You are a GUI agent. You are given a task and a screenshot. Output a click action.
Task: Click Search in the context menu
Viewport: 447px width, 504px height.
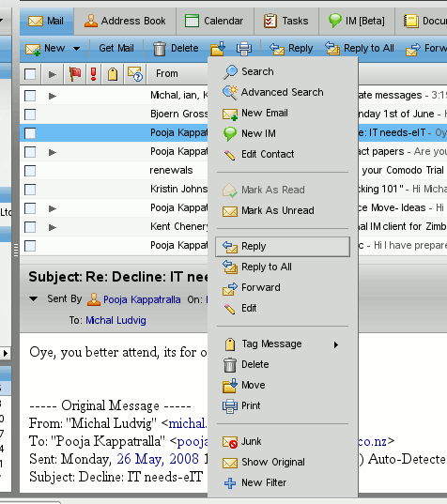tap(257, 71)
